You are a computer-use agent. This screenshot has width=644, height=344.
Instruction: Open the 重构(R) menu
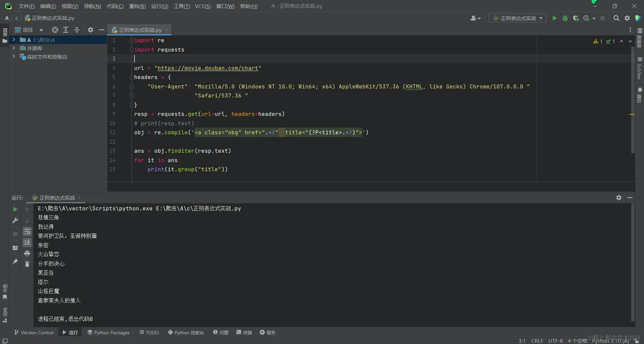point(137,6)
